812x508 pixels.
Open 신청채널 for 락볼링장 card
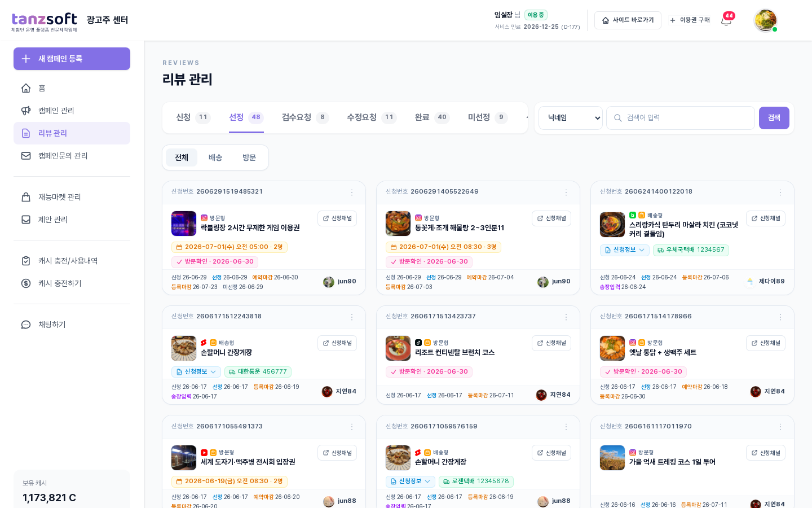(337, 218)
